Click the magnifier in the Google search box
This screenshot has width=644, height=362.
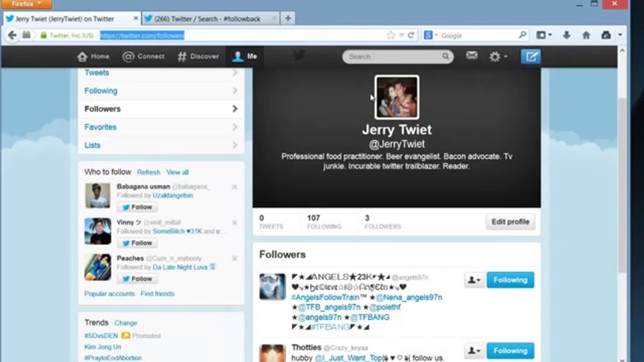pos(522,35)
